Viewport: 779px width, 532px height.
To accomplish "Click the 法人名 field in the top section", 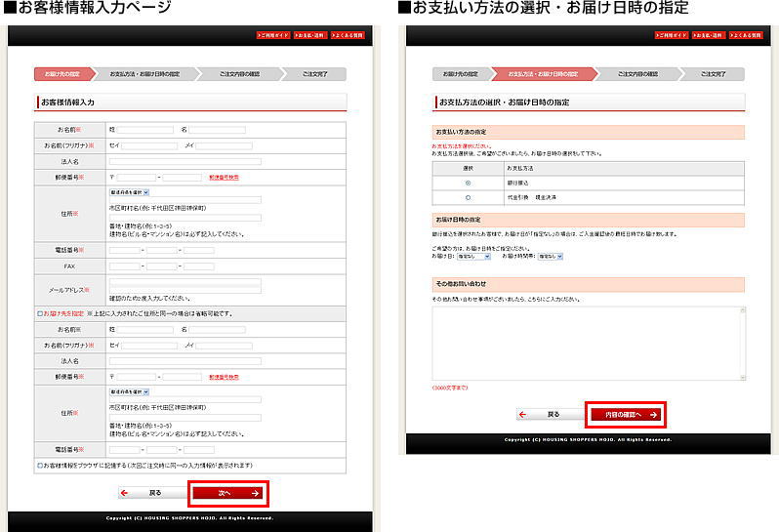I will [x=184, y=161].
